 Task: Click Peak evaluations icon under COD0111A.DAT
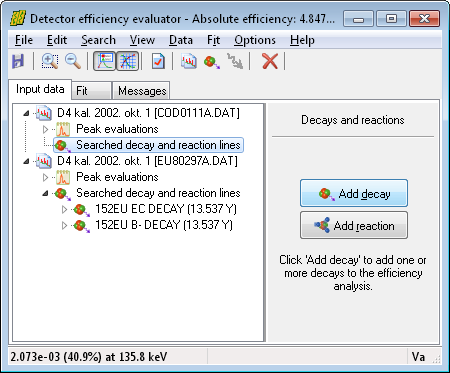pos(63,129)
